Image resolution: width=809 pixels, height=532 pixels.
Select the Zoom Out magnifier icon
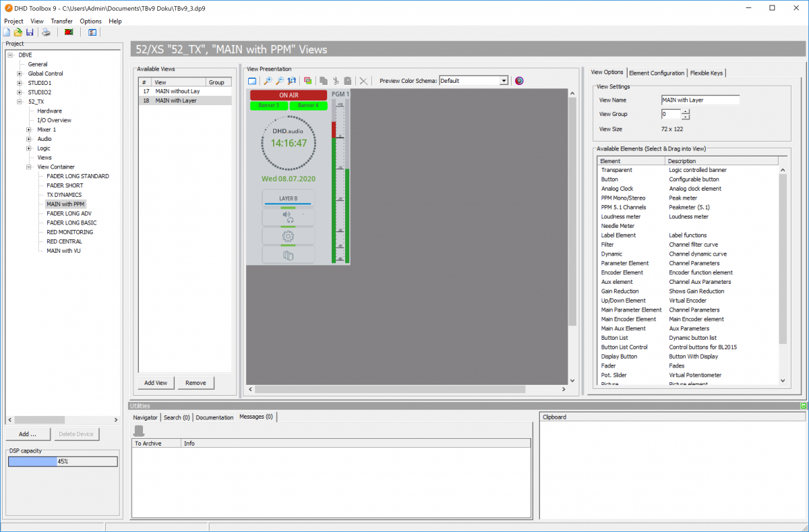[280, 80]
